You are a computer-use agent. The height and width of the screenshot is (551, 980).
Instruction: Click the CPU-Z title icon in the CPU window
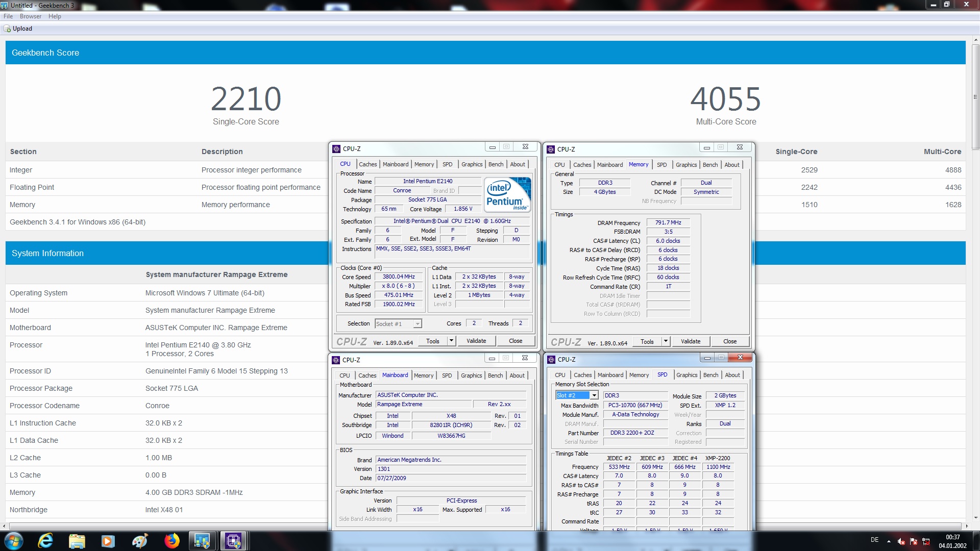[336, 149]
